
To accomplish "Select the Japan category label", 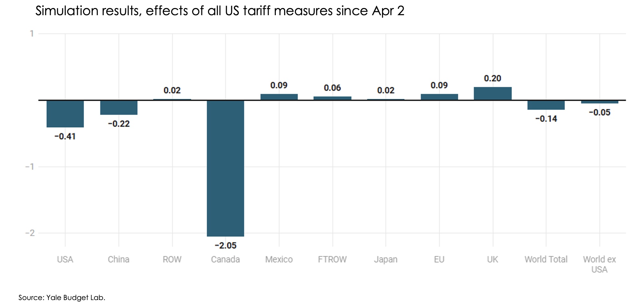I will click(x=386, y=259).
